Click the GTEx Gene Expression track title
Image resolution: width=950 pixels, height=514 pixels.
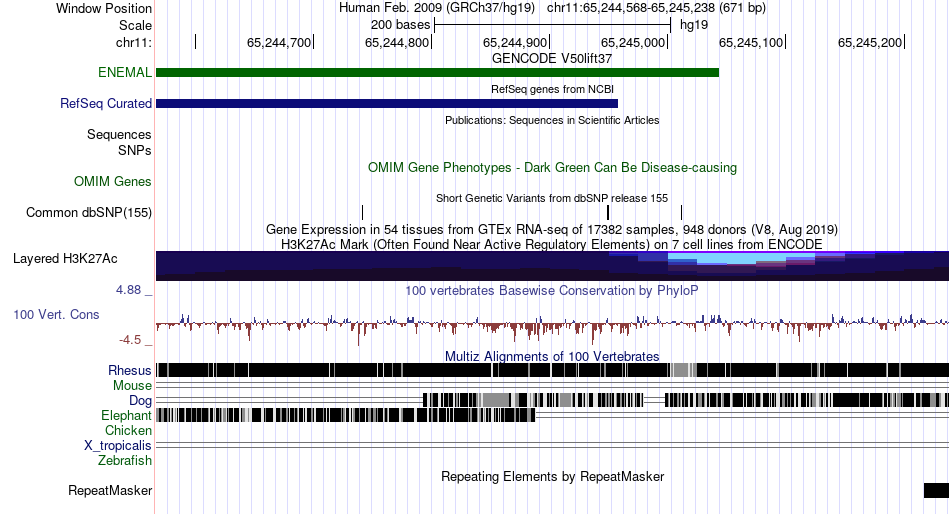coord(552,230)
